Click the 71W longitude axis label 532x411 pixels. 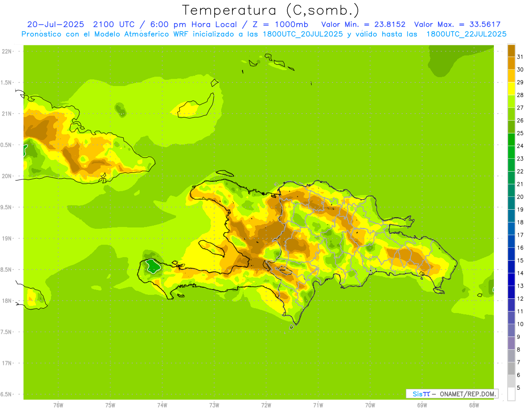pos(318,405)
